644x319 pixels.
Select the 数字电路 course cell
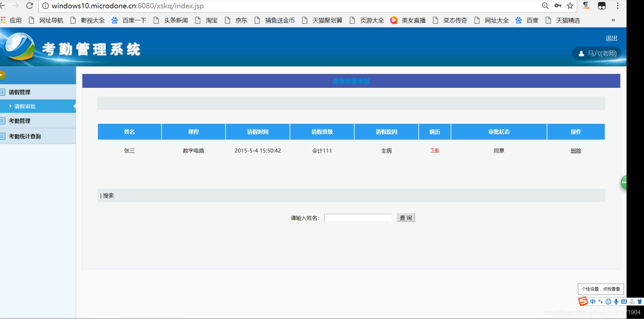(194, 151)
